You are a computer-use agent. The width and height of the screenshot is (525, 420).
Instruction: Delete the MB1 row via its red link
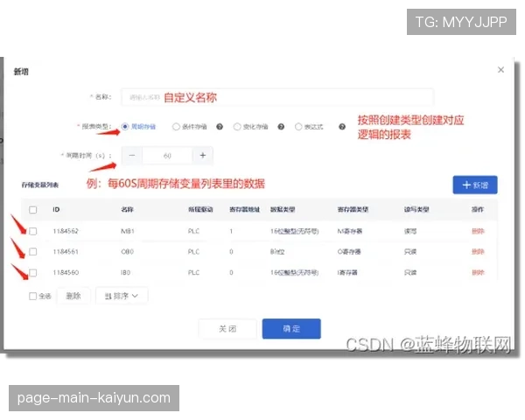click(478, 231)
